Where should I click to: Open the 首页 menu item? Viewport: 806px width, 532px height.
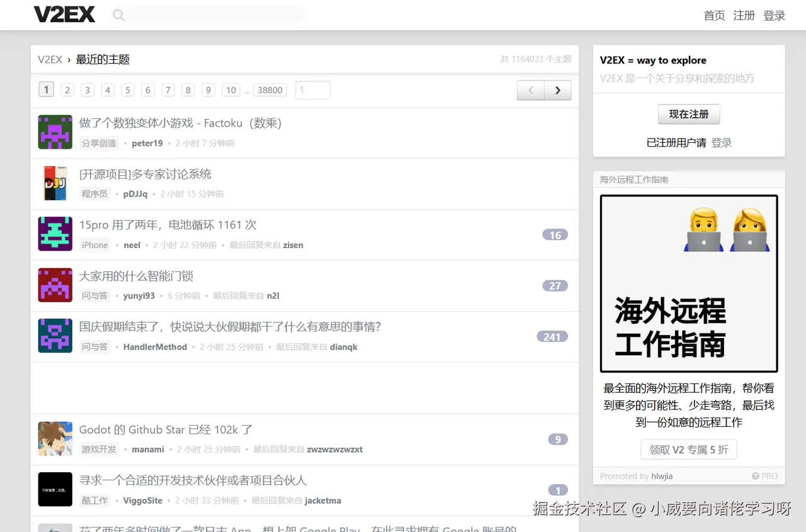[714, 15]
